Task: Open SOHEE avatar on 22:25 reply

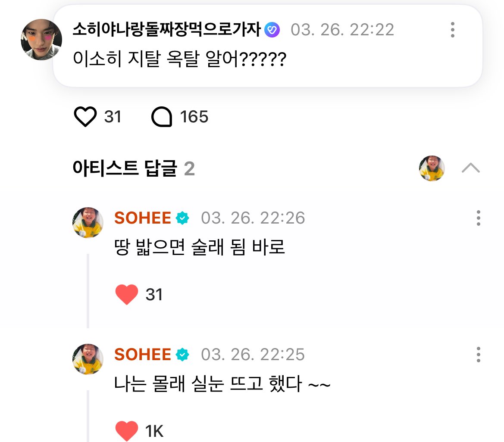Action: pos(88,359)
